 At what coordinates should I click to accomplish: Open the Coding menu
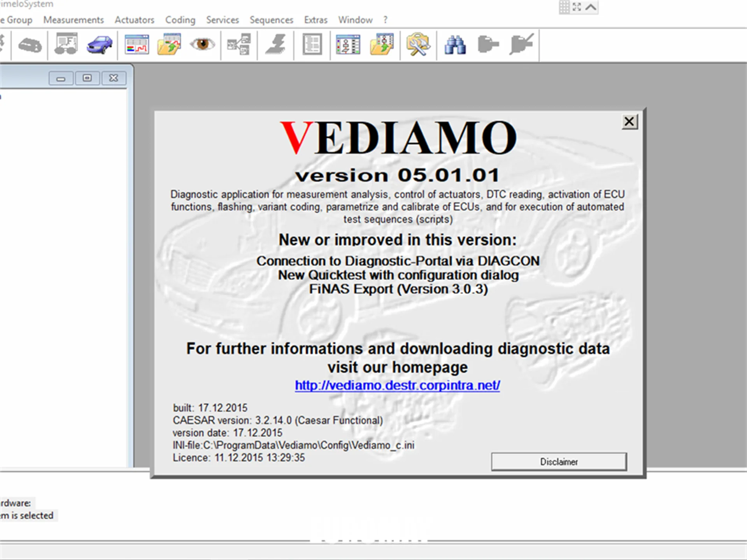click(x=180, y=20)
